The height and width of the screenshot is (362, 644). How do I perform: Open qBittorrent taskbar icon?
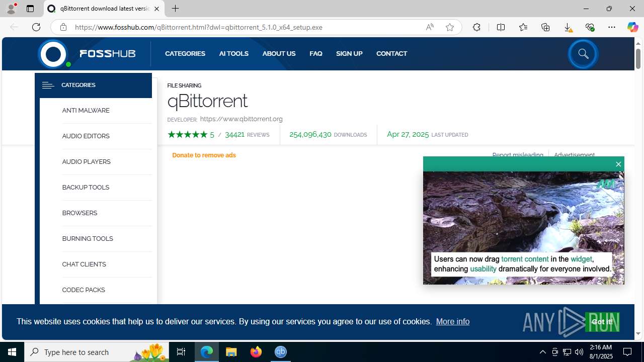click(281, 352)
